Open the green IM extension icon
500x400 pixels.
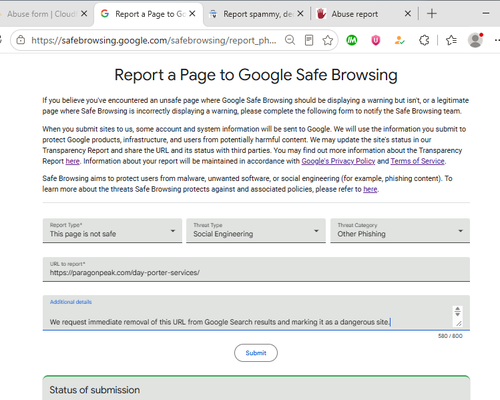(352, 40)
